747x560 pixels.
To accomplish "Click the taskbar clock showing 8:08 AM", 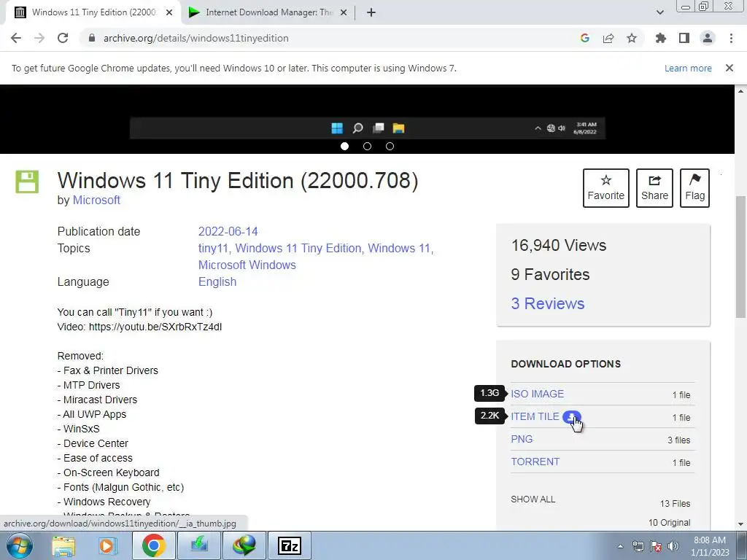I will pos(710,546).
